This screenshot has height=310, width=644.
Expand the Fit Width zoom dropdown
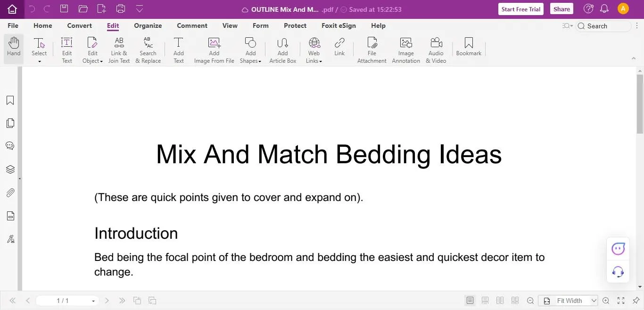tap(594, 301)
